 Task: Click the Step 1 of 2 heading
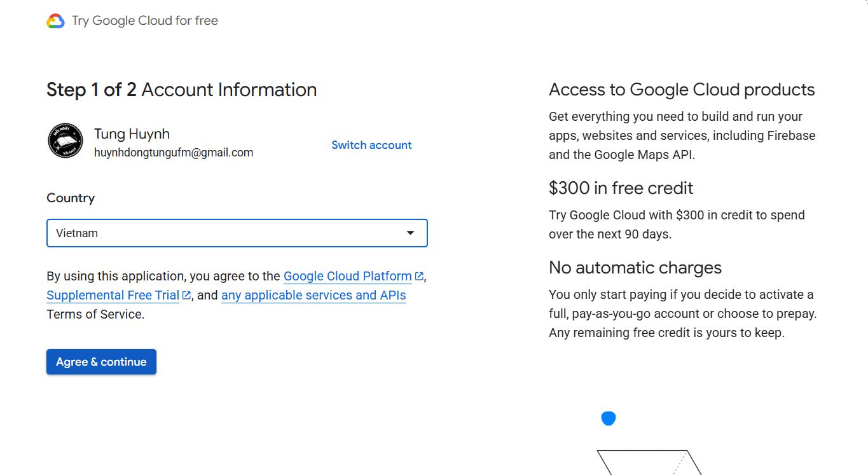pyautogui.click(x=181, y=90)
